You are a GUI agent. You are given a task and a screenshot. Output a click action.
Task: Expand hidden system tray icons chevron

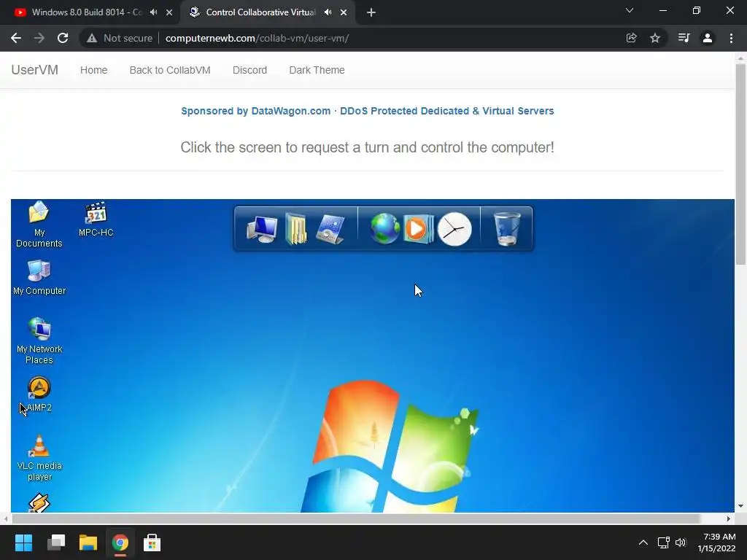[643, 542]
